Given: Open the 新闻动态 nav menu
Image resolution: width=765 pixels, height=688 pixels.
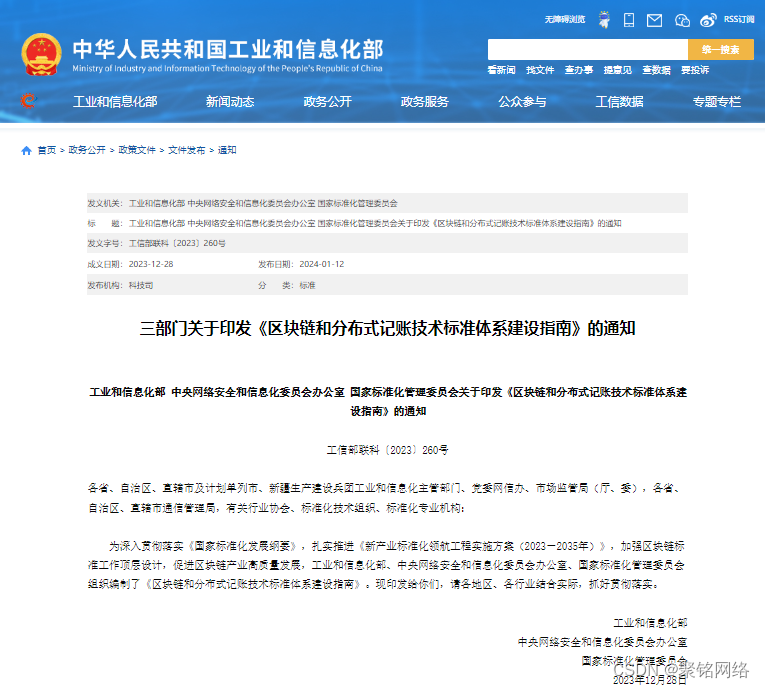Looking at the screenshot, I should 230,101.
